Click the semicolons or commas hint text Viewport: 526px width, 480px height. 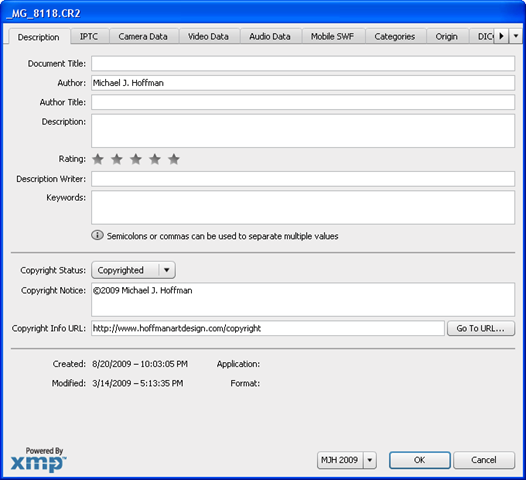coord(222,236)
